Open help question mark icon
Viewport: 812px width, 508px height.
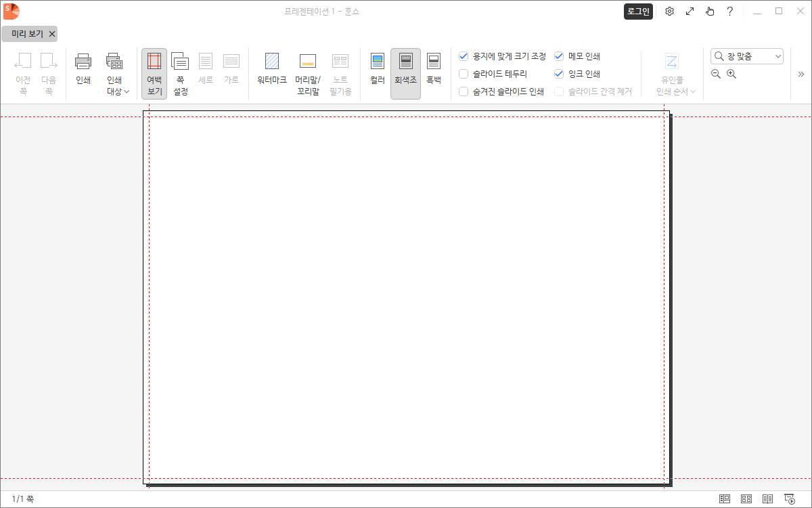[x=730, y=12]
